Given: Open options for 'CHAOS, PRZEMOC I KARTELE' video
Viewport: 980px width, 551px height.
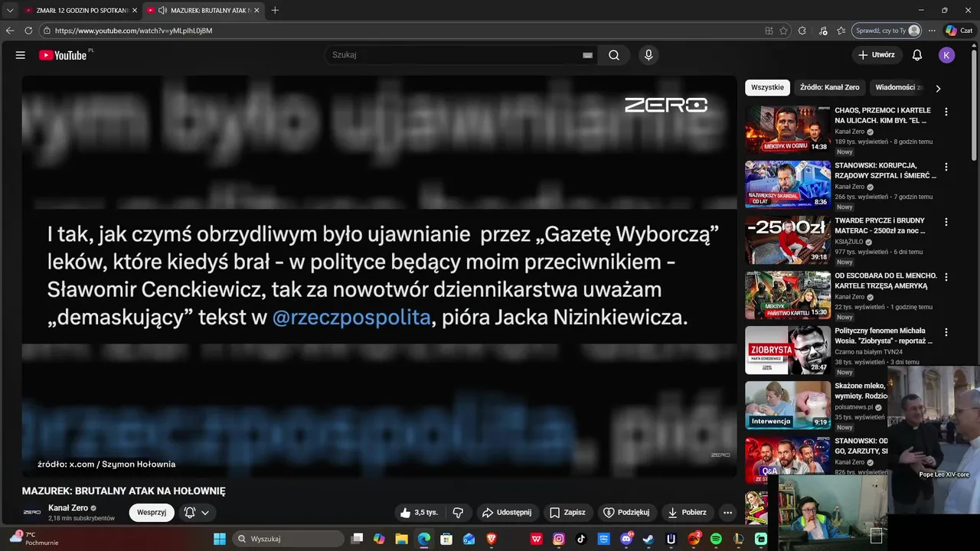Looking at the screenshot, I should point(946,112).
